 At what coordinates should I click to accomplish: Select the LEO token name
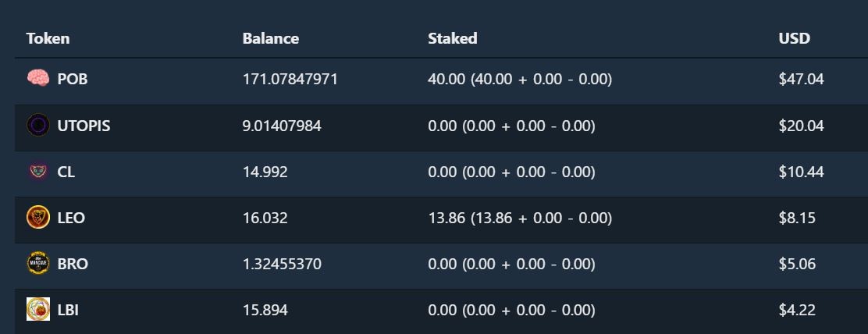tap(71, 218)
